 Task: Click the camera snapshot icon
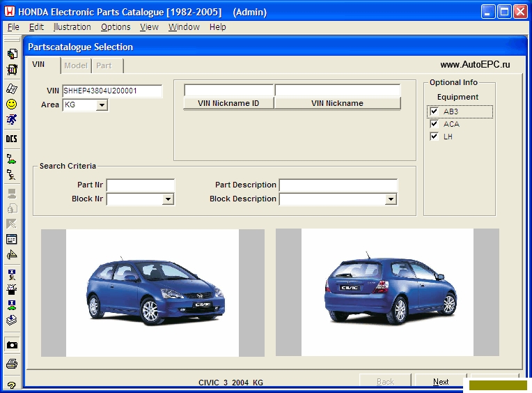pyautogui.click(x=12, y=345)
